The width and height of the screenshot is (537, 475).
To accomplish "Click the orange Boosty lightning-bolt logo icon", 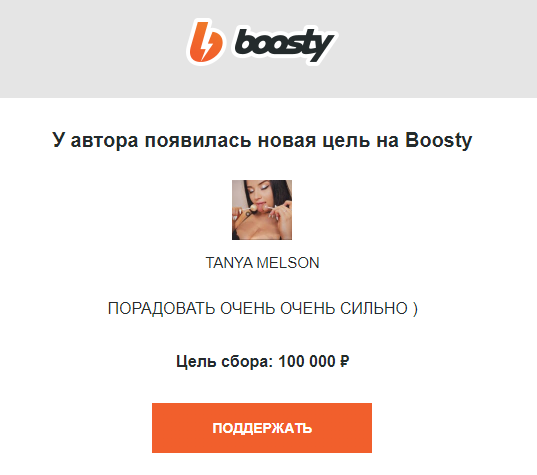I will click(205, 42).
